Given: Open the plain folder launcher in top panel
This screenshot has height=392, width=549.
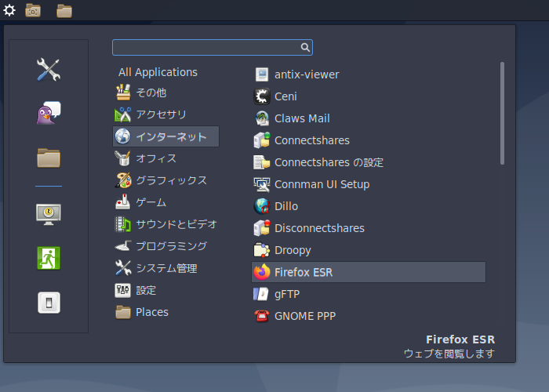Looking at the screenshot, I should pos(64,11).
